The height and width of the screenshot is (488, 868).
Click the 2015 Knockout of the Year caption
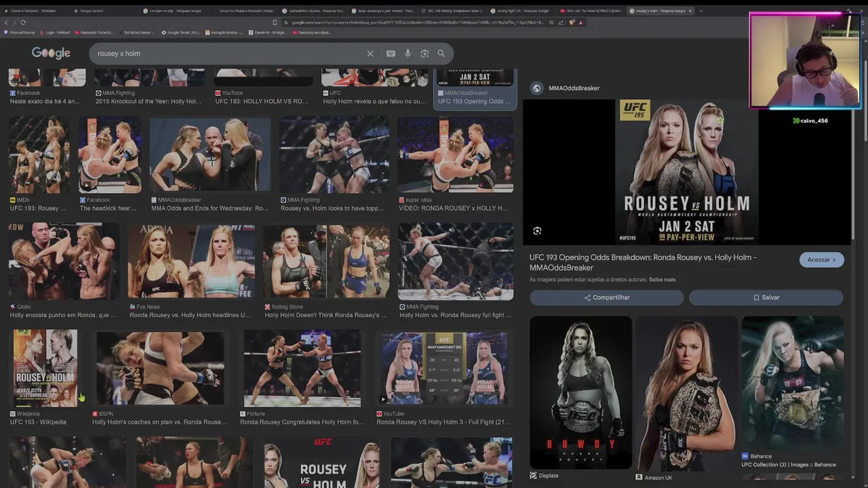[x=149, y=102]
